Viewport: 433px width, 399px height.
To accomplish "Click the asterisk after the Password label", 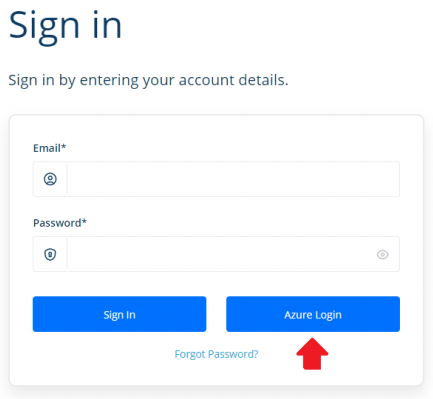I will (84, 221).
